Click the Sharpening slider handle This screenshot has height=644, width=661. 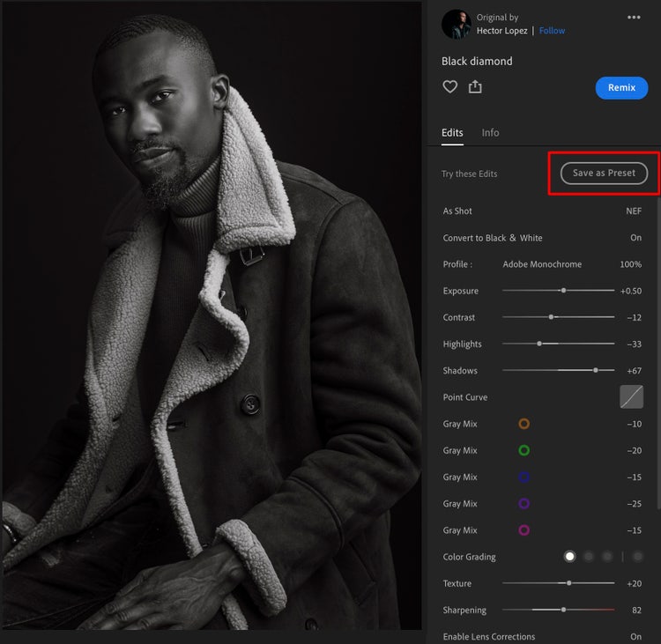click(x=564, y=610)
